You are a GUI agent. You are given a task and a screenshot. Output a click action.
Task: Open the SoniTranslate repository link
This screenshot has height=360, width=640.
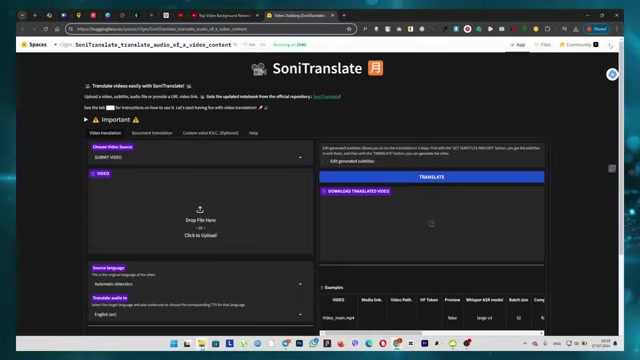[327, 97]
